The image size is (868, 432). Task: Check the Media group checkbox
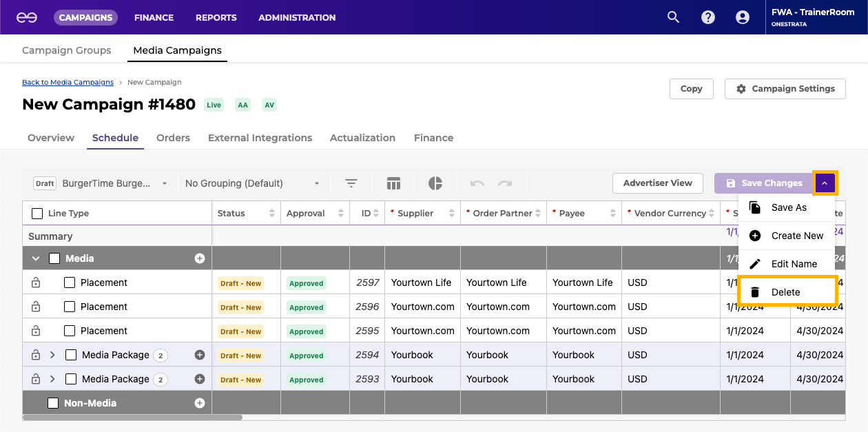coord(54,258)
